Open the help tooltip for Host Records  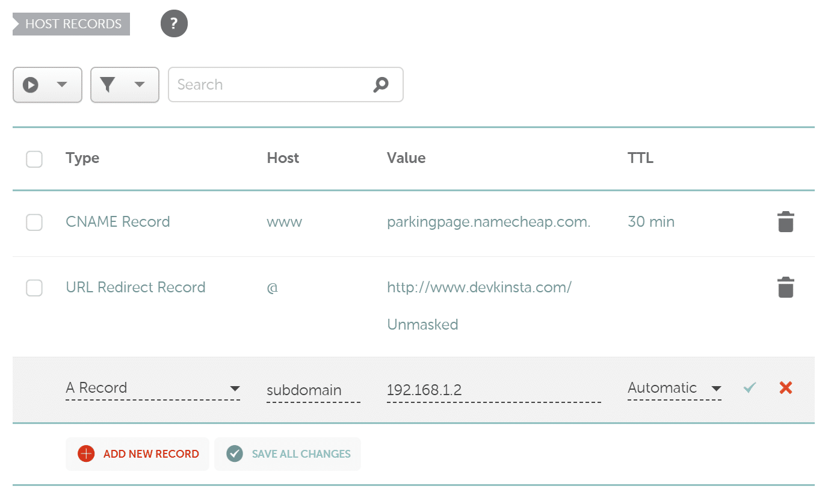point(173,23)
